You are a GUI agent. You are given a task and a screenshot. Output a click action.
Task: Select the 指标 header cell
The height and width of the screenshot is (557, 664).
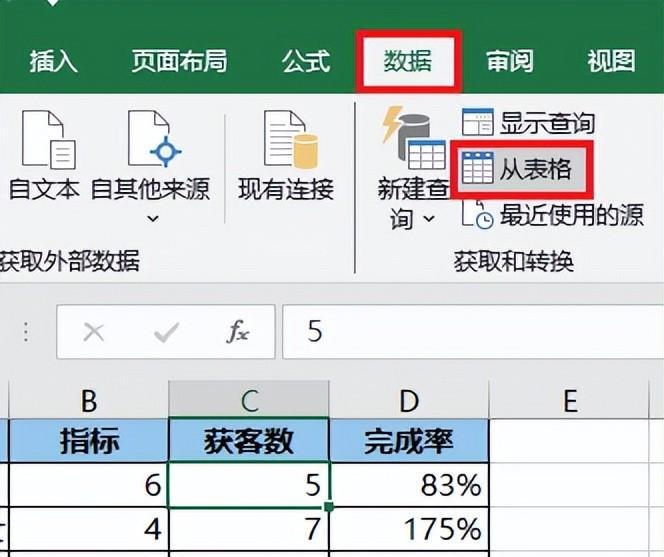[x=89, y=441]
